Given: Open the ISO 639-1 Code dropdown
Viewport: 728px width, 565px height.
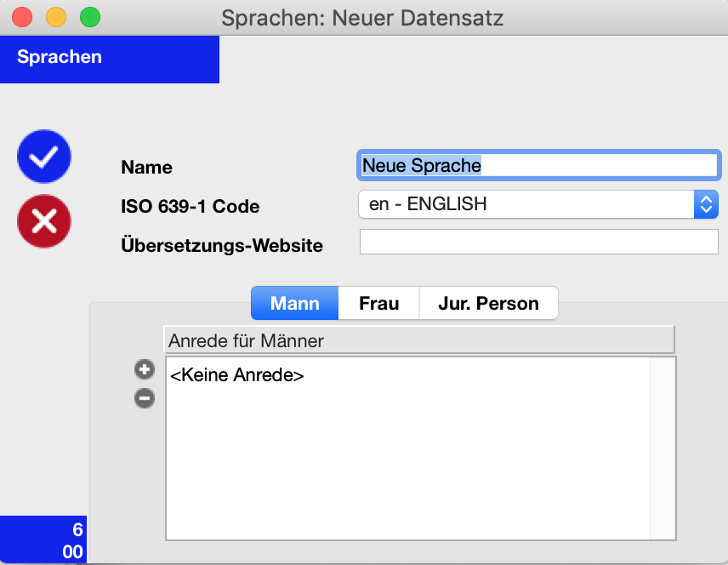Looking at the screenshot, I should point(538,204).
